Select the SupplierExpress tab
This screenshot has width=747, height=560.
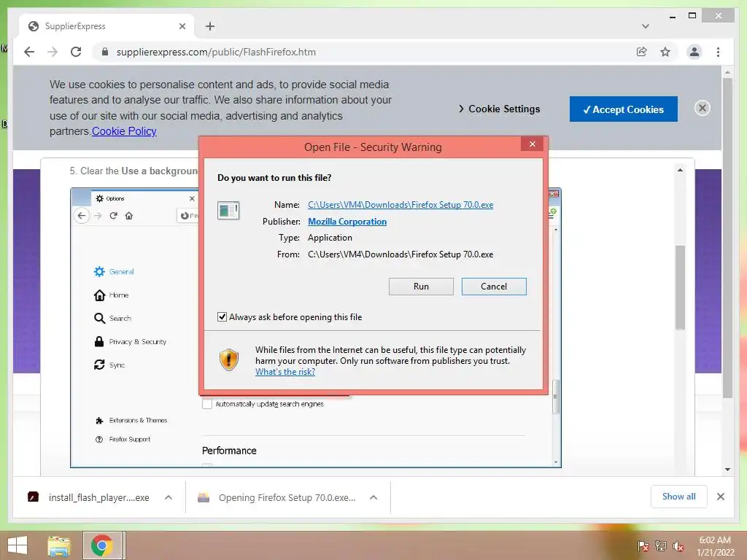(107, 26)
